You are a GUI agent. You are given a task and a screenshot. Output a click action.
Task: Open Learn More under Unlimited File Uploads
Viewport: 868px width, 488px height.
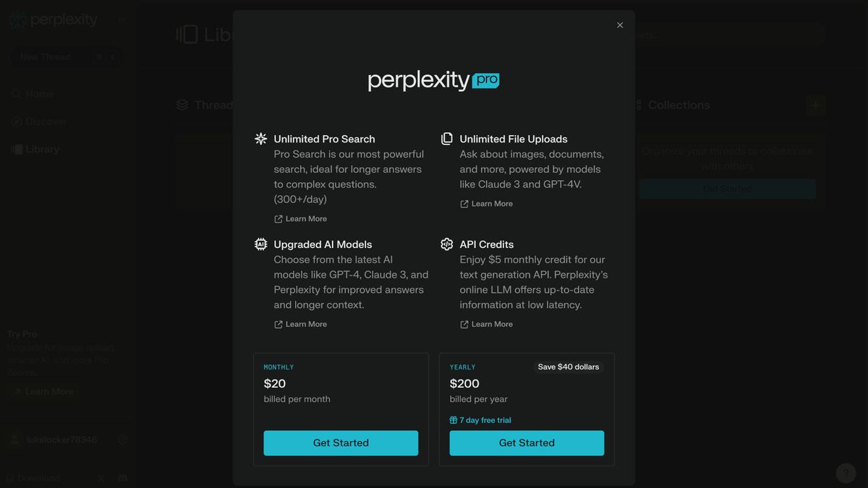coord(487,204)
